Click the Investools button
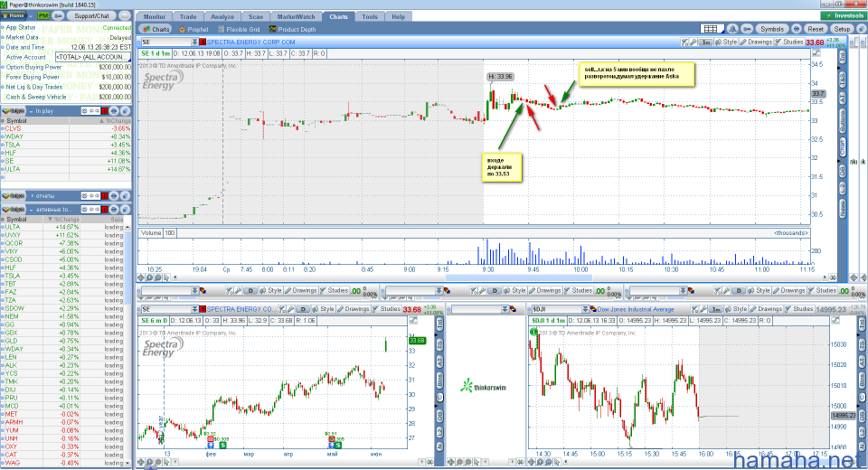The height and width of the screenshot is (470, 868). click(844, 15)
